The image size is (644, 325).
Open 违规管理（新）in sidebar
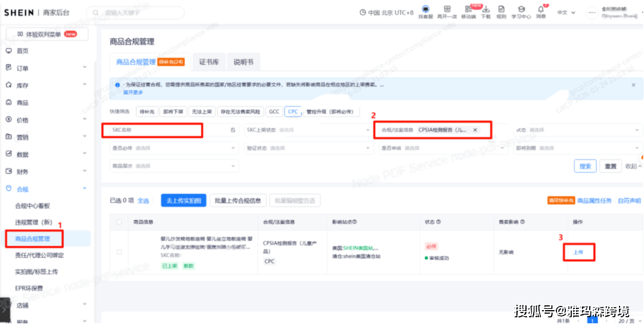(33, 222)
